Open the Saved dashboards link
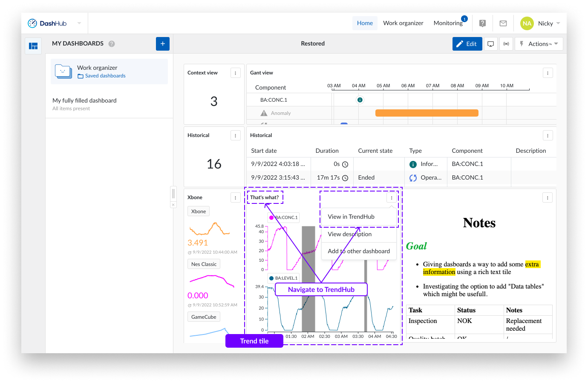This screenshot has height=383, width=588. [x=105, y=76]
